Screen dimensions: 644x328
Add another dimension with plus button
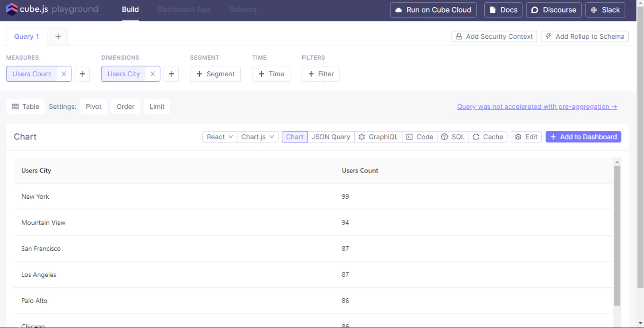pyautogui.click(x=171, y=74)
